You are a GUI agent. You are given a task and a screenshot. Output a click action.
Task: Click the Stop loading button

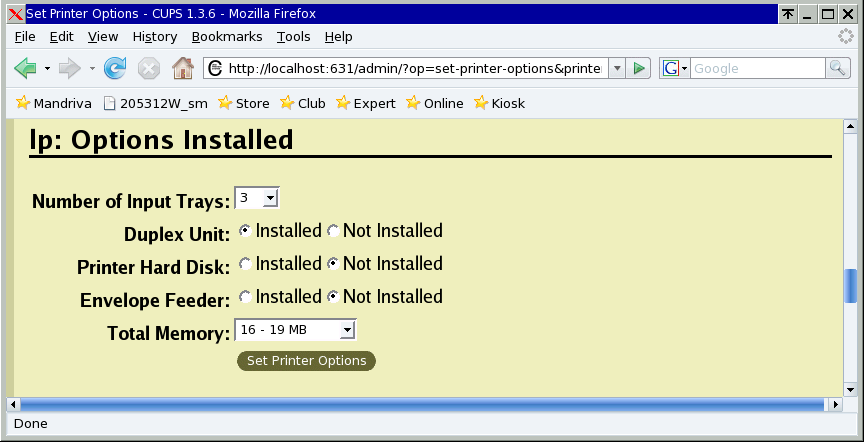[x=149, y=68]
